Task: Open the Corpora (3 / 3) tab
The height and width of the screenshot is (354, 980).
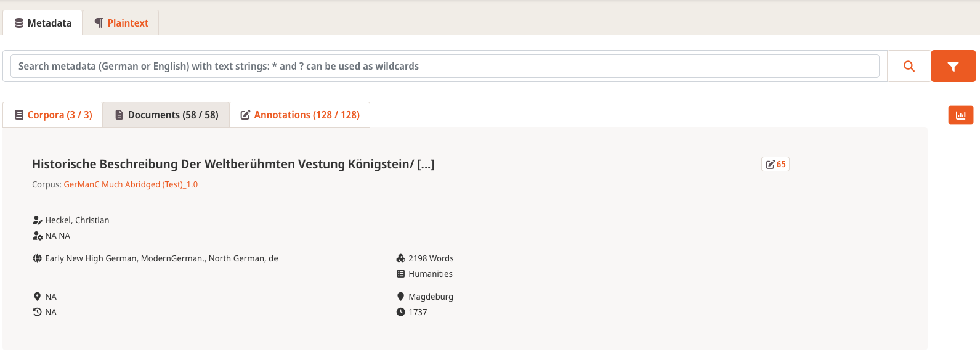Action: [53, 115]
